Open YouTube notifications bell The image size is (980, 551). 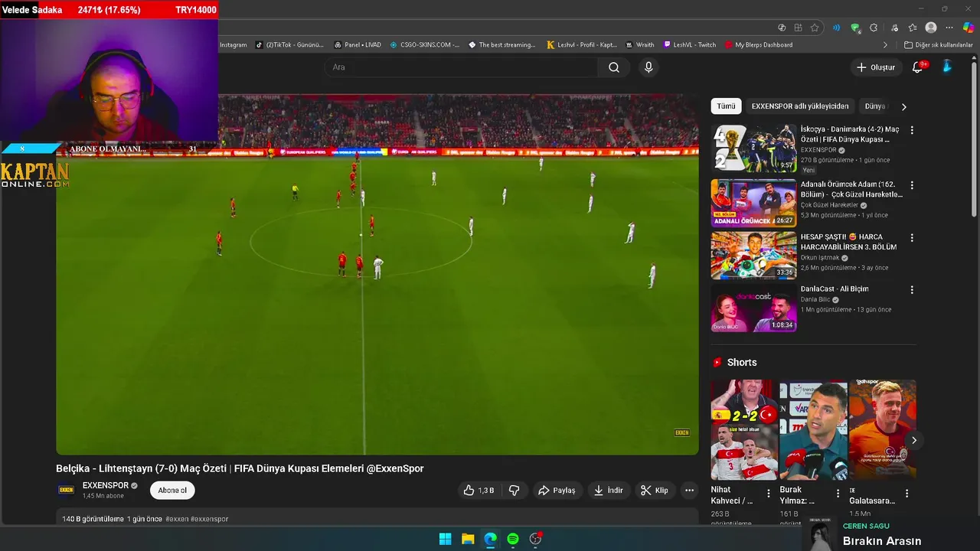click(917, 67)
